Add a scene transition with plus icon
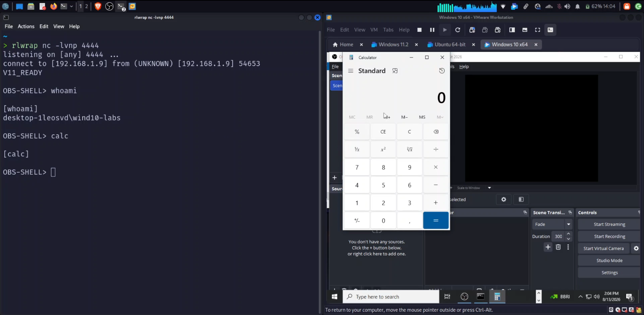Image resolution: width=644 pixels, height=315 pixels. 548,247
